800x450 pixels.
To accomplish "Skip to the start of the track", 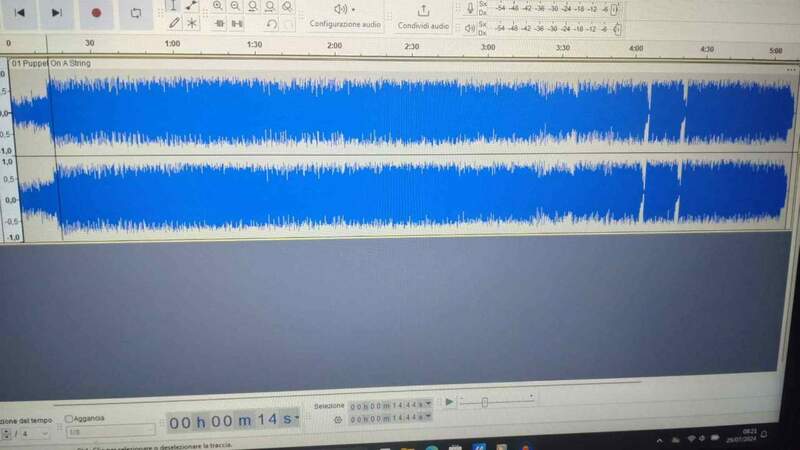I will 19,13.
